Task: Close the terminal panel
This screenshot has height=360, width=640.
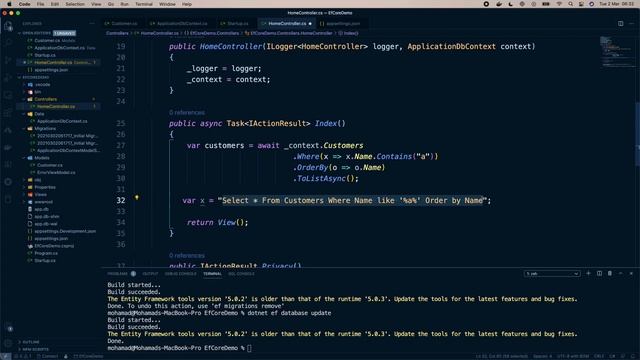Action: click(631, 273)
